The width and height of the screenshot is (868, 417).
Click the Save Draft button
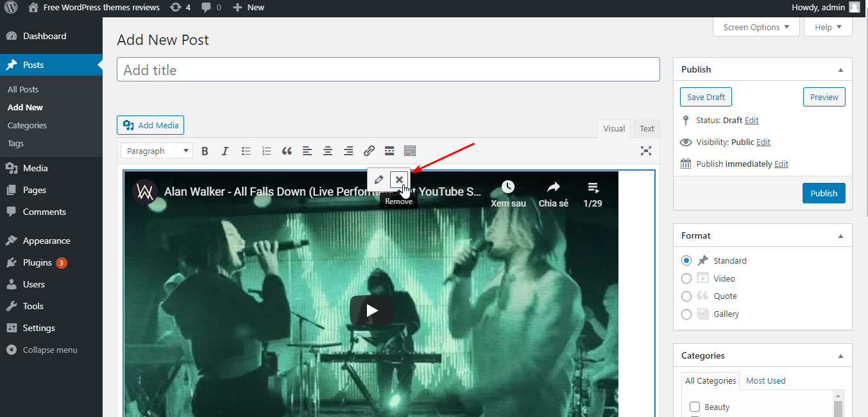click(x=706, y=97)
